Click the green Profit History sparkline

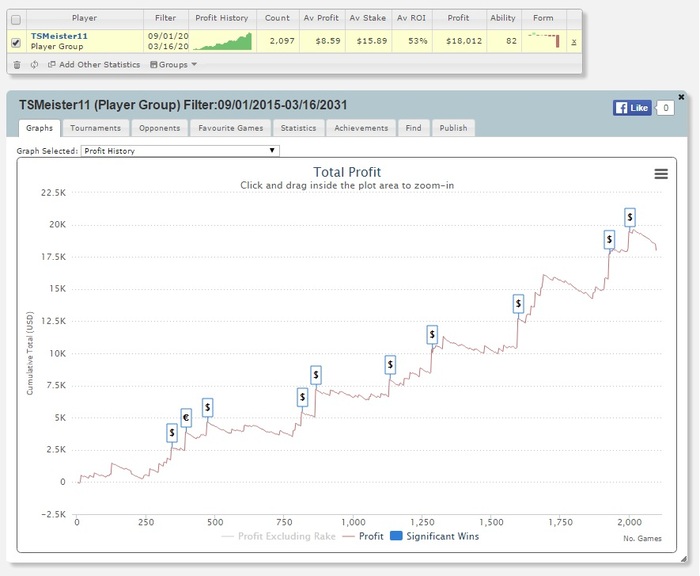click(222, 41)
